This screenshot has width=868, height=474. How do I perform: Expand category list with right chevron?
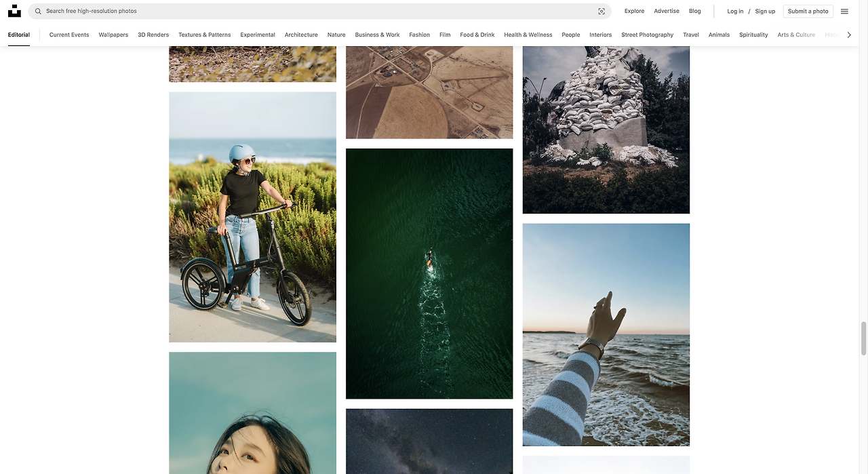pyautogui.click(x=849, y=35)
